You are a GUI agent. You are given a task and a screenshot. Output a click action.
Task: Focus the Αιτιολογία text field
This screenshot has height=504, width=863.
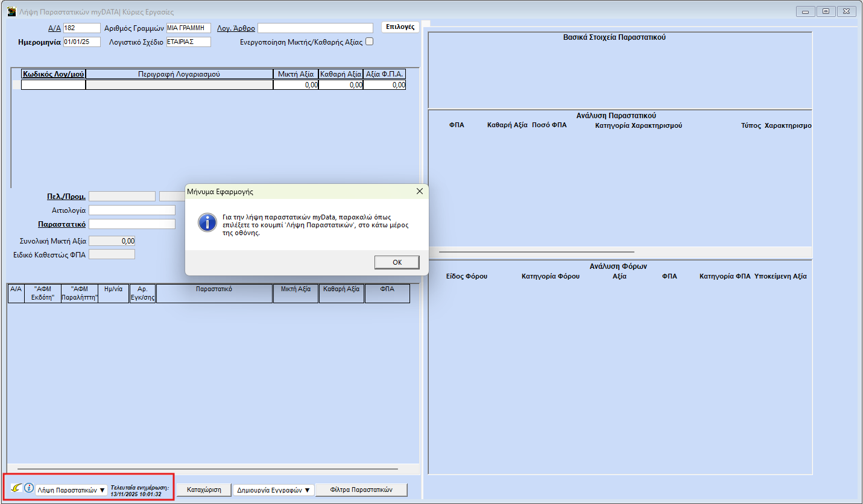(x=131, y=210)
